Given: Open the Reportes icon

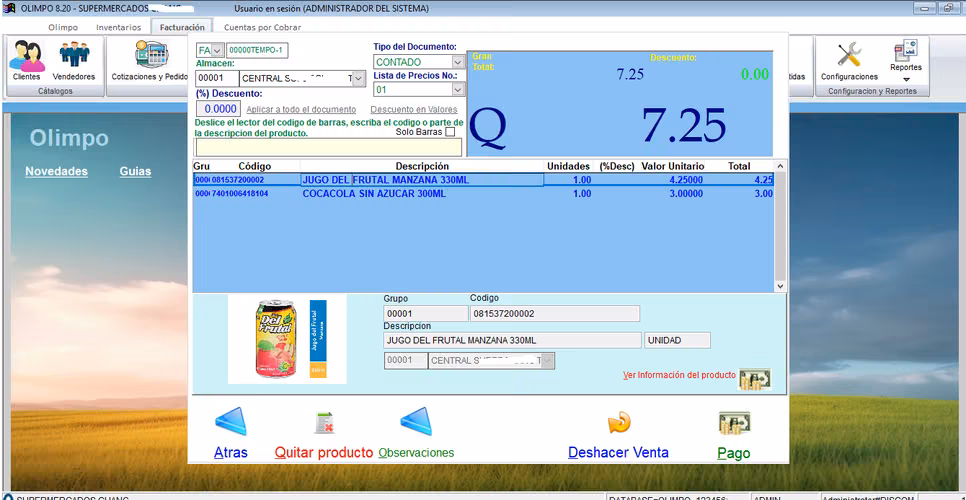Looking at the screenshot, I should tap(906, 50).
